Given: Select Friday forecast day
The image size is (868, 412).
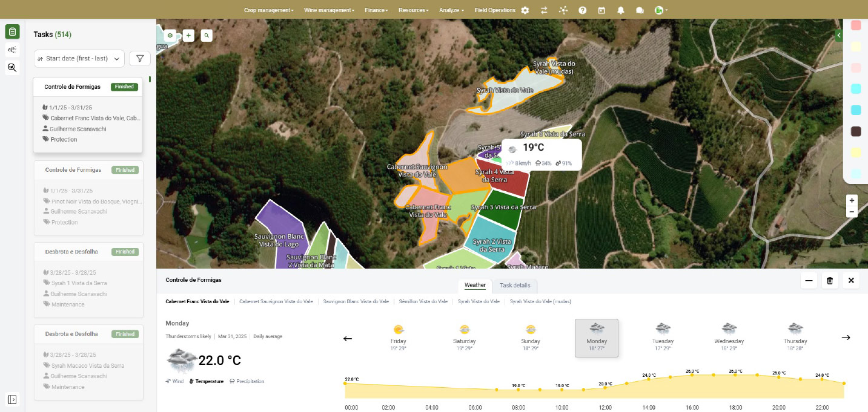Looking at the screenshot, I should point(399,338).
